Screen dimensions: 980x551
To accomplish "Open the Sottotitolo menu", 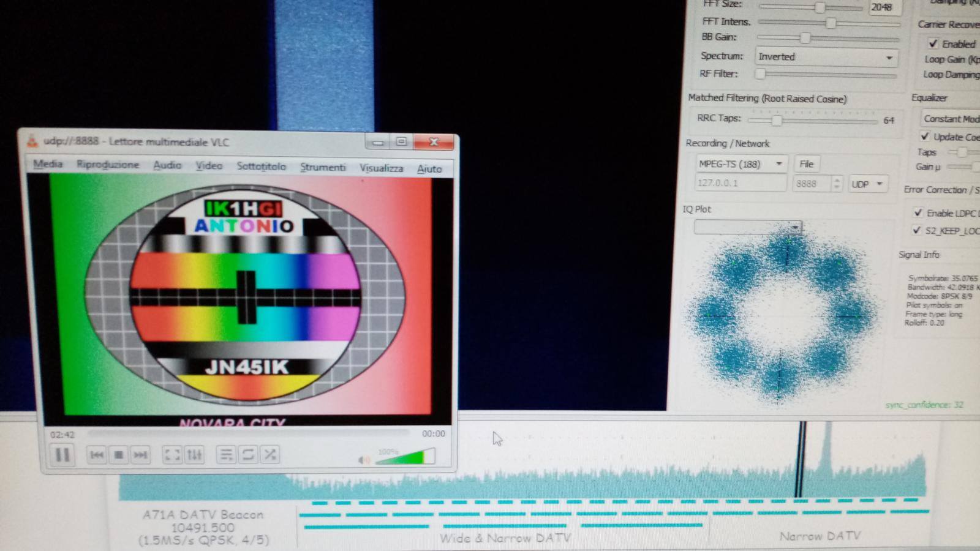I will [x=262, y=167].
